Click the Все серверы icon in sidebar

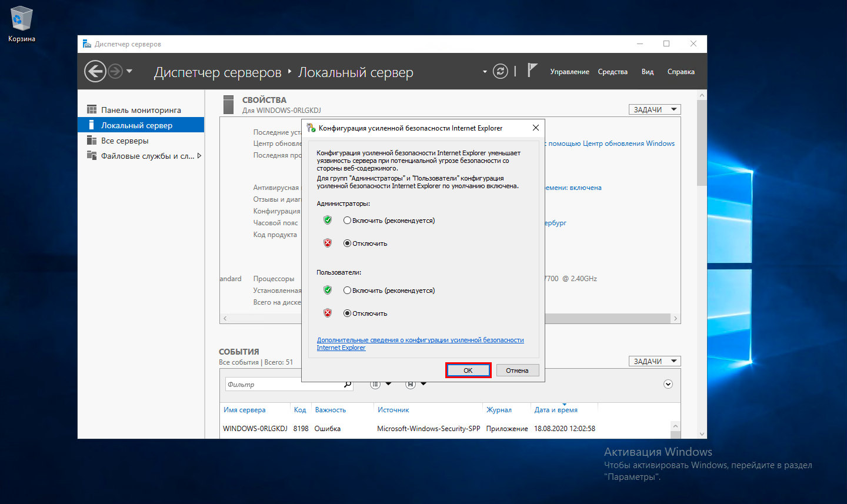pos(92,140)
